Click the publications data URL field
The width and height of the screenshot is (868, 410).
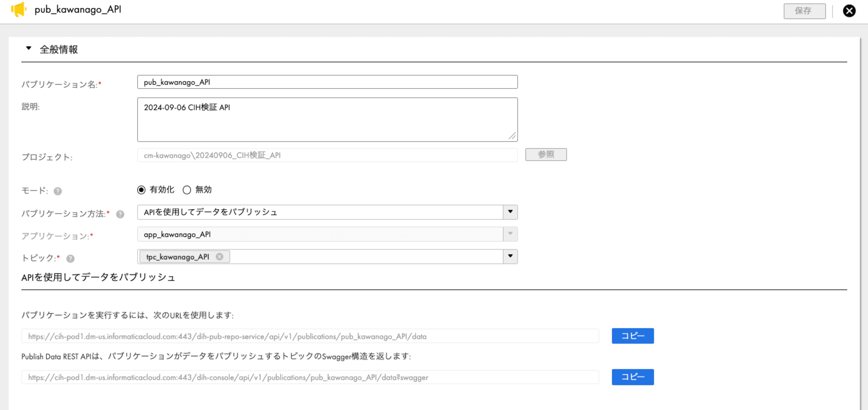pos(310,336)
